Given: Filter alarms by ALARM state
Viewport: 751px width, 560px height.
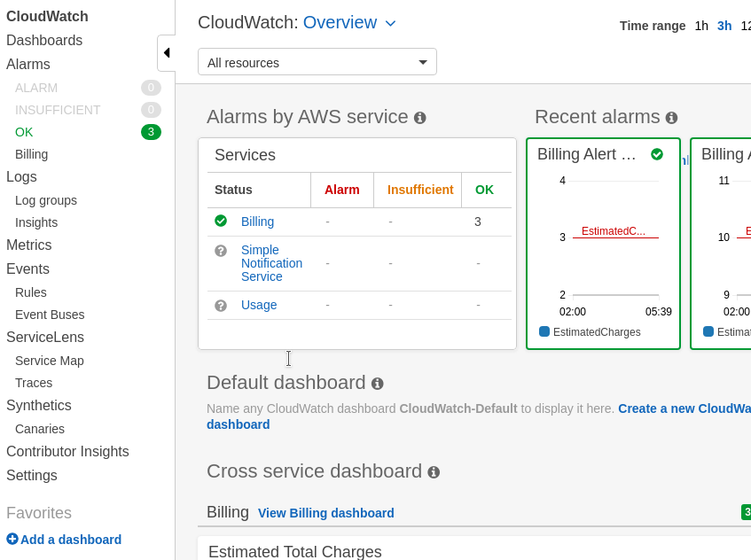Looking at the screenshot, I should [x=36, y=88].
